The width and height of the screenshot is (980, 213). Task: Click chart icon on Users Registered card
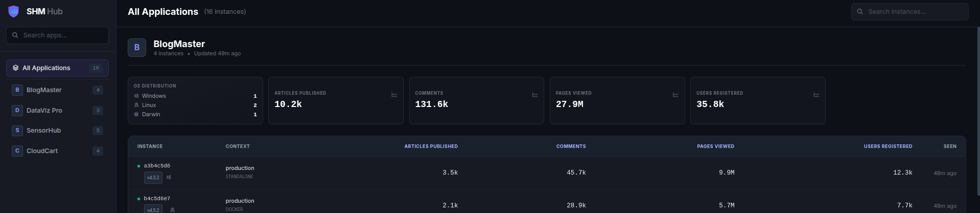click(x=816, y=95)
